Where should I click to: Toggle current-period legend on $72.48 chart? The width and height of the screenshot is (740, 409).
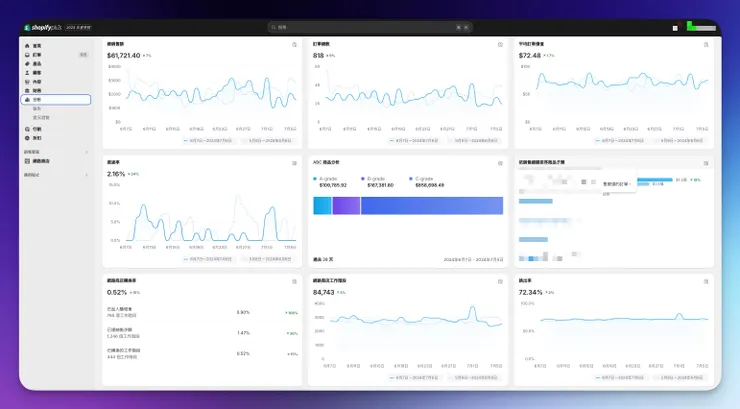click(x=619, y=141)
